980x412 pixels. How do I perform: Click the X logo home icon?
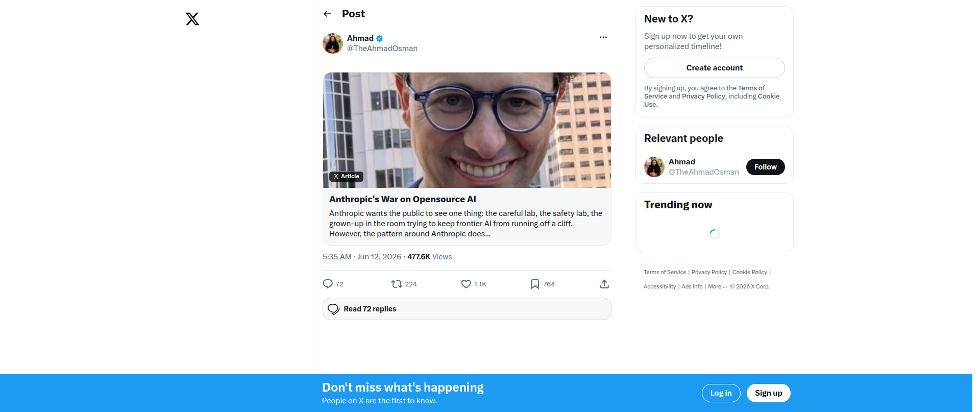[x=192, y=19]
